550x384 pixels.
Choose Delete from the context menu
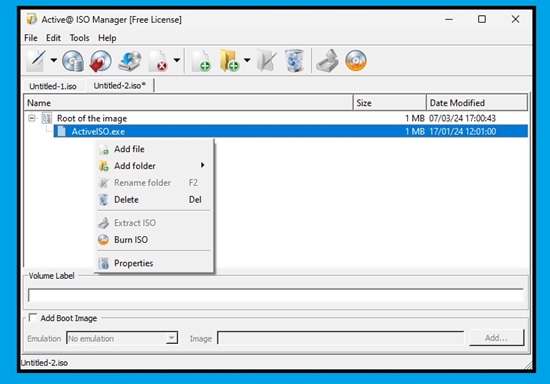coord(155,200)
